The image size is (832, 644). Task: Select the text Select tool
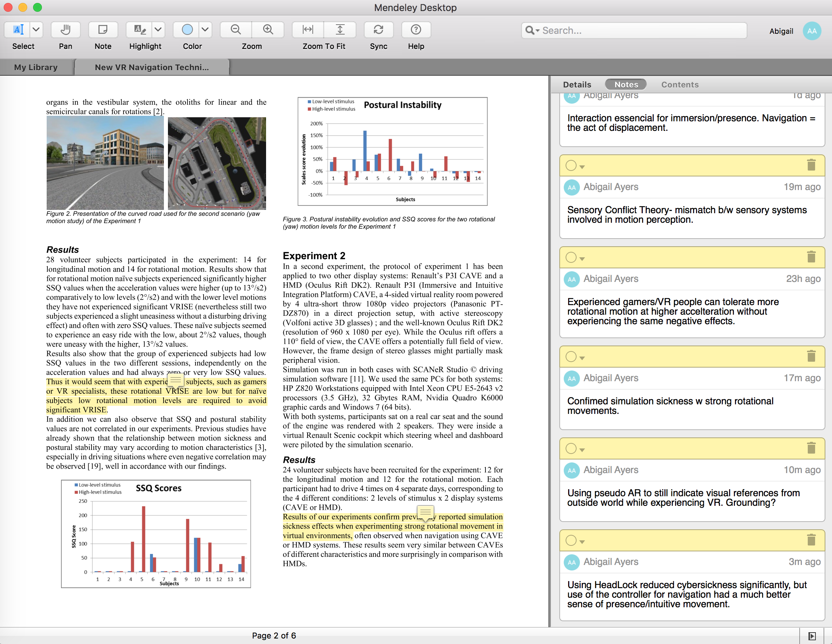coord(18,30)
